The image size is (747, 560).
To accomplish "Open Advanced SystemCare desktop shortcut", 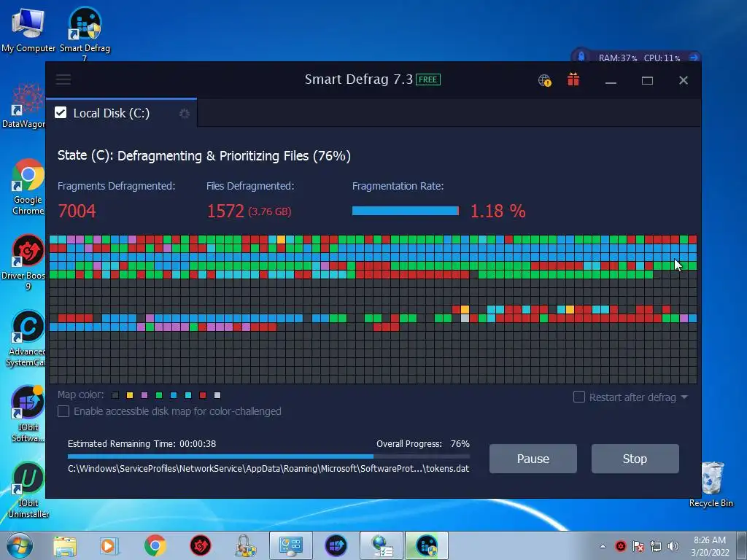I will click(x=28, y=338).
